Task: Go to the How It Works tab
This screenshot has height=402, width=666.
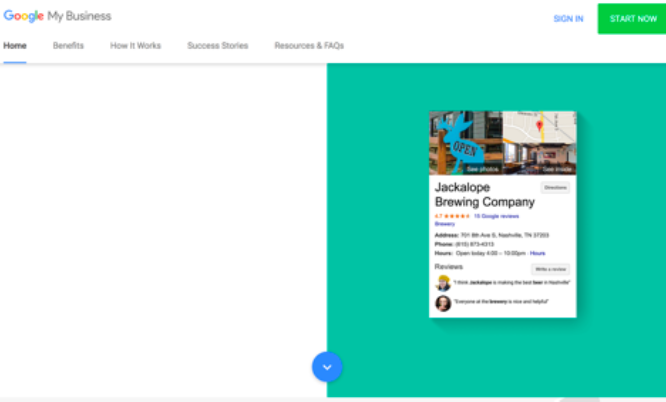Action: pos(135,46)
